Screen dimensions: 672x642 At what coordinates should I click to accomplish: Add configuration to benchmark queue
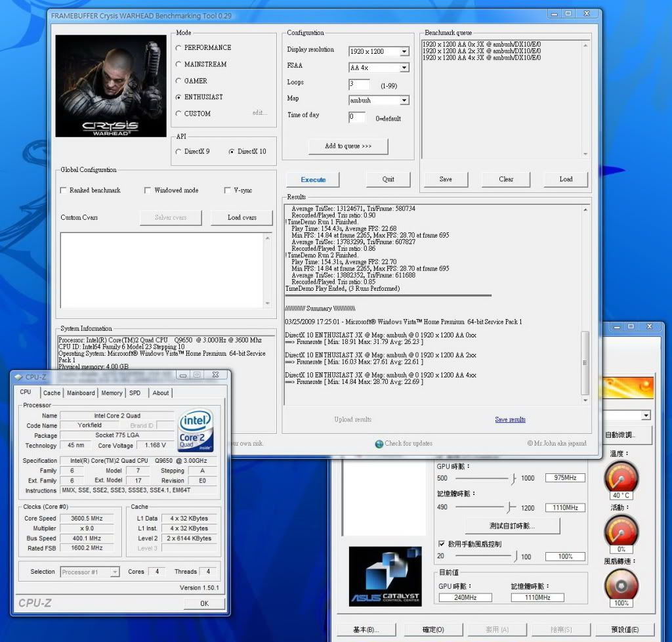pos(348,146)
